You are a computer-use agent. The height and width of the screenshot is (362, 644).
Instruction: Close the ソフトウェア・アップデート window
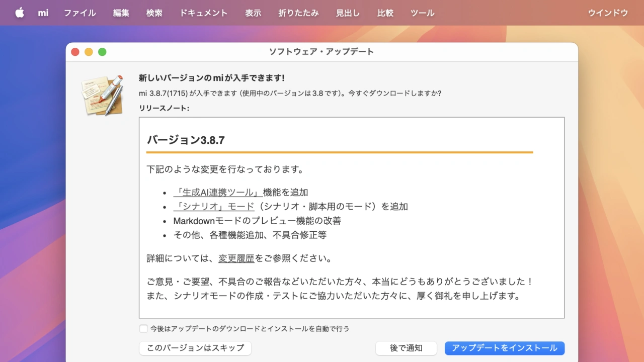pos(75,52)
